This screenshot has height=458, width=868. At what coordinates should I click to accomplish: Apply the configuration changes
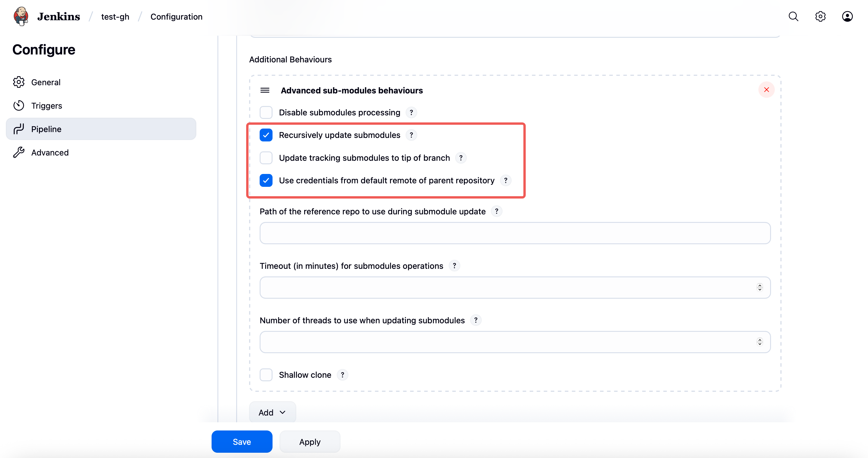pyautogui.click(x=310, y=442)
